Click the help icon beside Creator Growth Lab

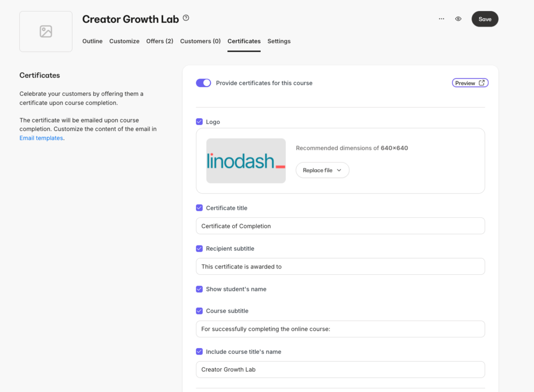click(x=186, y=18)
